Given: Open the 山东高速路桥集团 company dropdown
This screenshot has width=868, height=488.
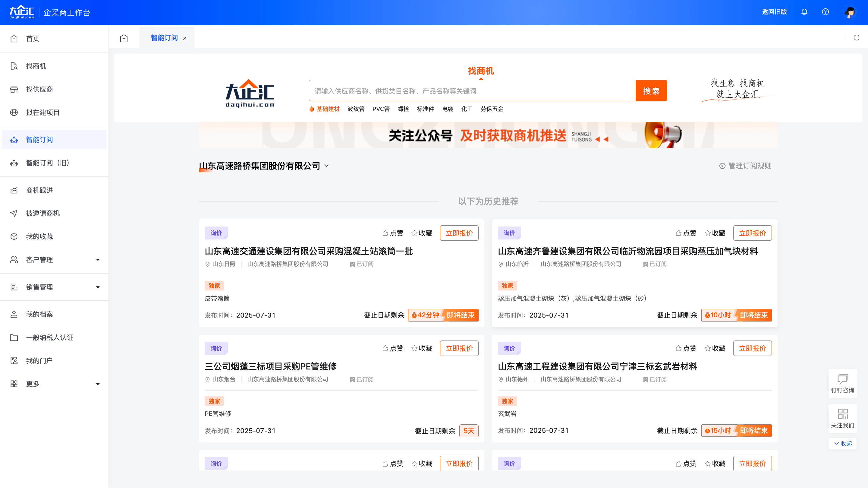Looking at the screenshot, I should tap(263, 166).
